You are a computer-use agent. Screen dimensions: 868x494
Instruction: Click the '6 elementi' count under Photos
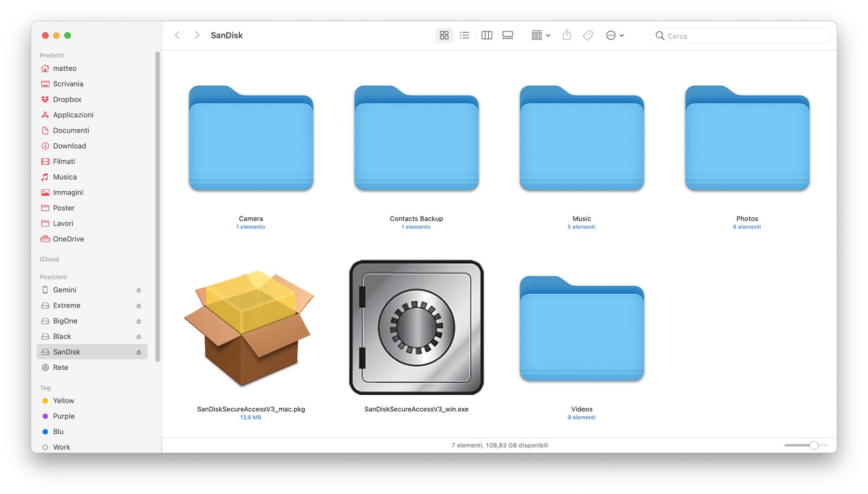click(747, 227)
